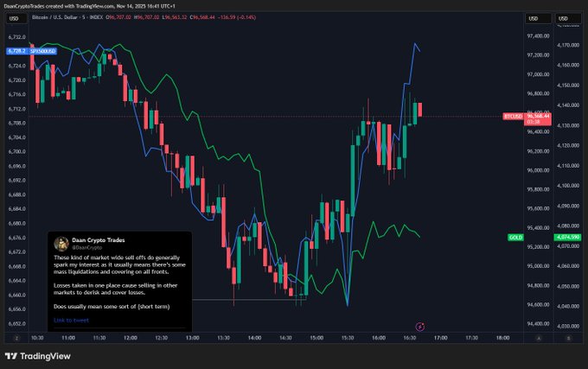Open the Daan Crypto Trades avatar in tweet card
Screen dimensions: 588x369
(61, 244)
